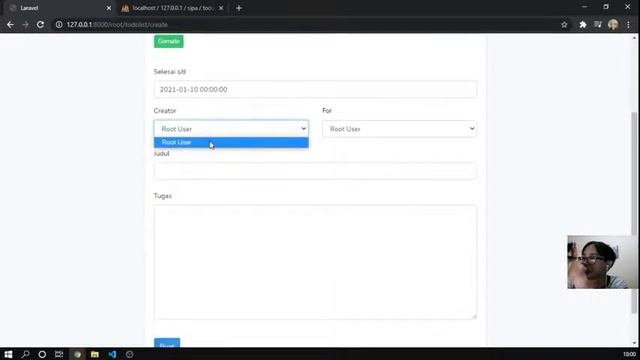
Task: Open the last pinned taskbar app icon
Action: click(x=129, y=354)
